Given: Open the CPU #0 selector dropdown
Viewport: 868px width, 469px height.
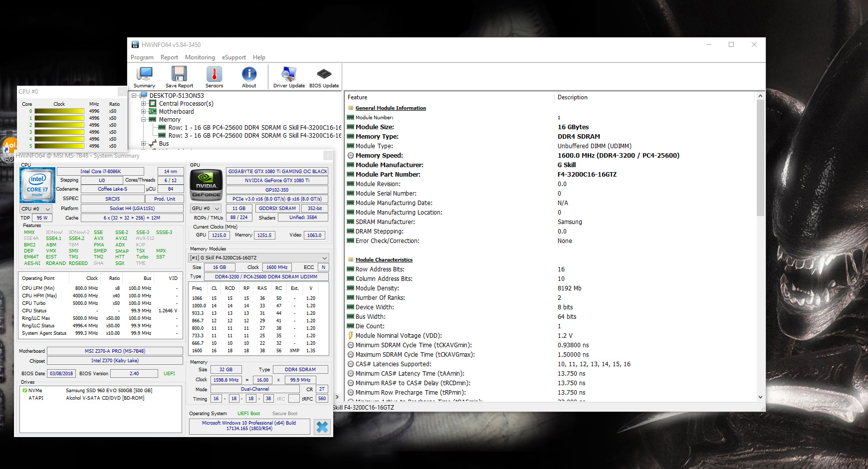Looking at the screenshot, I should [x=36, y=209].
